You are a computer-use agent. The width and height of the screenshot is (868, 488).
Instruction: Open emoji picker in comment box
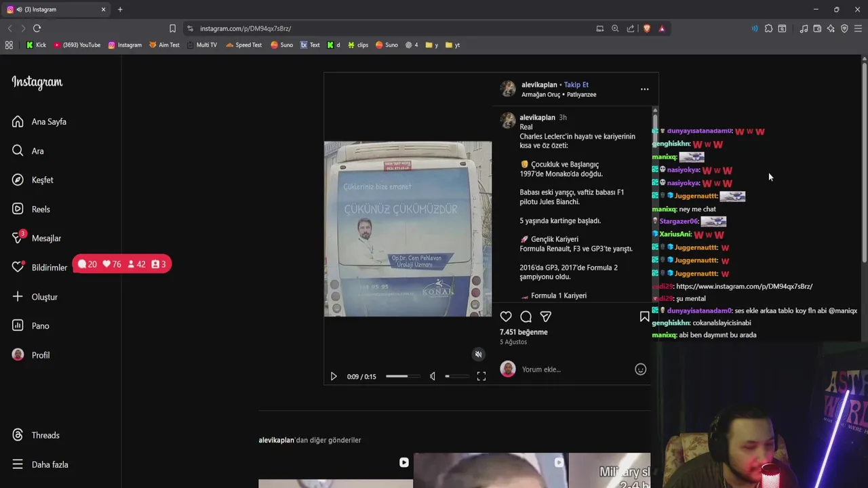[x=640, y=369]
